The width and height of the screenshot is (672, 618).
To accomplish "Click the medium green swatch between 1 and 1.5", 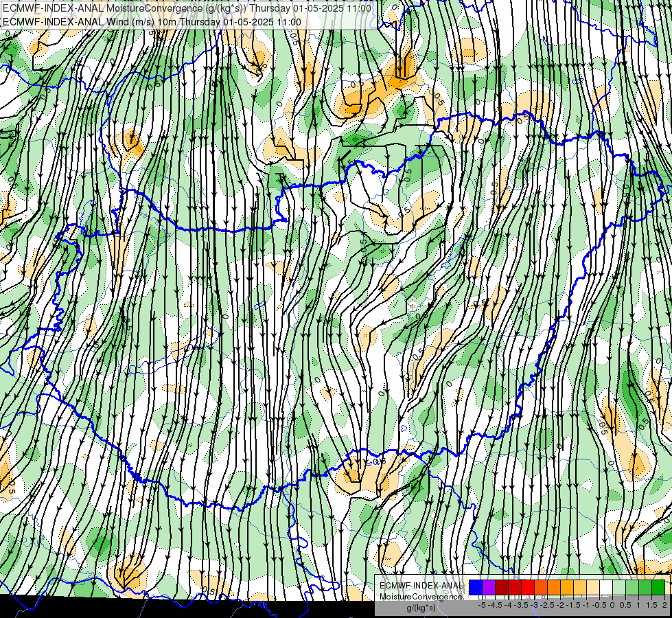I will coord(645,587).
